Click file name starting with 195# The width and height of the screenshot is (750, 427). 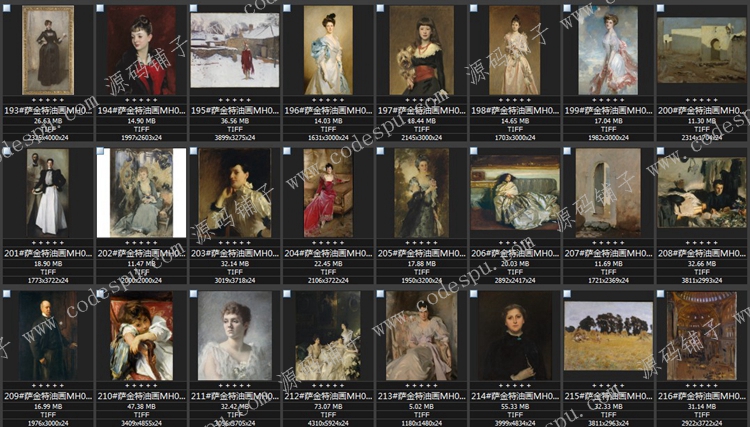coord(235,110)
